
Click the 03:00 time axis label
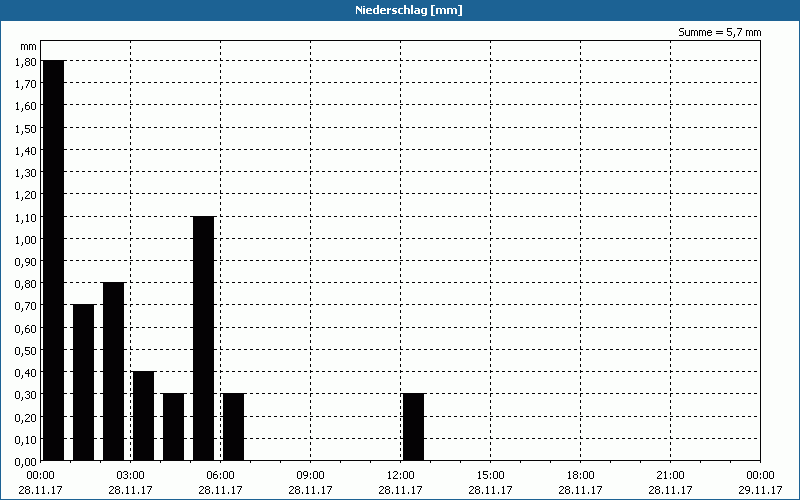130,476
